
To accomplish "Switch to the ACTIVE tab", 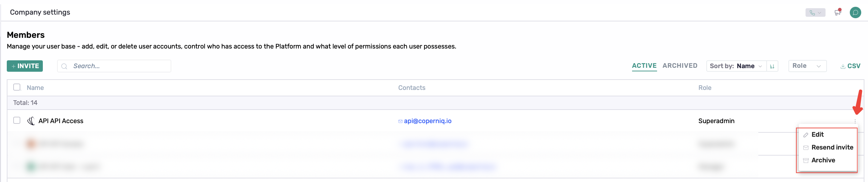I will pos(644,66).
